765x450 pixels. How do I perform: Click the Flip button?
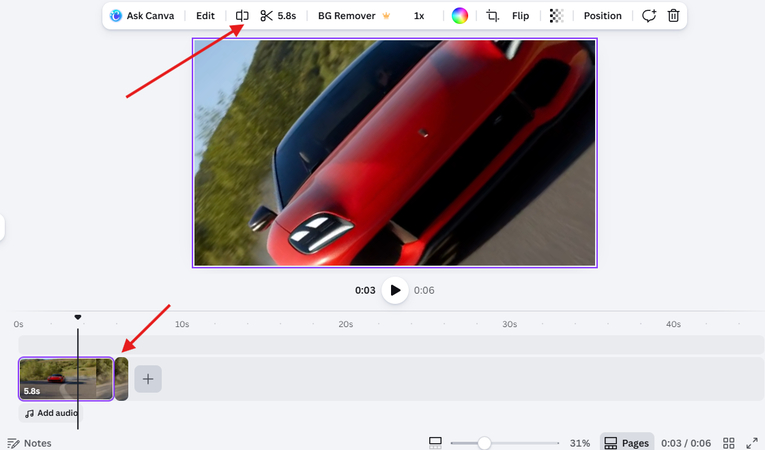(521, 16)
